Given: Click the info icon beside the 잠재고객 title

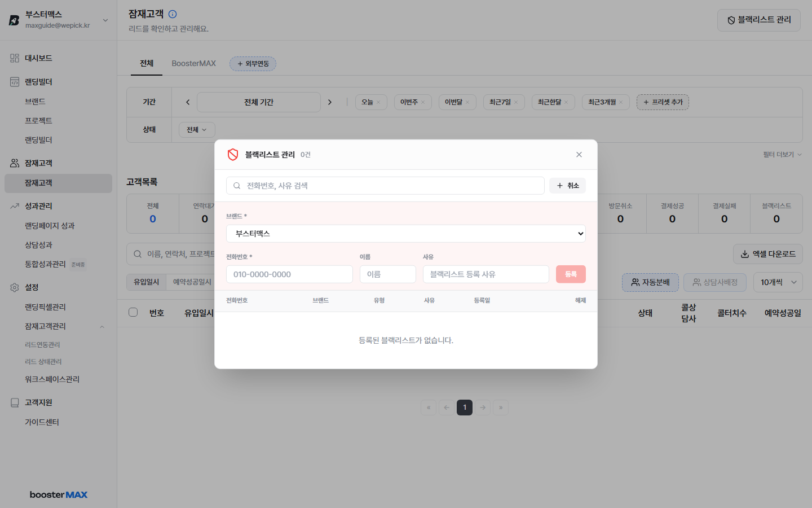Looking at the screenshot, I should tap(173, 14).
